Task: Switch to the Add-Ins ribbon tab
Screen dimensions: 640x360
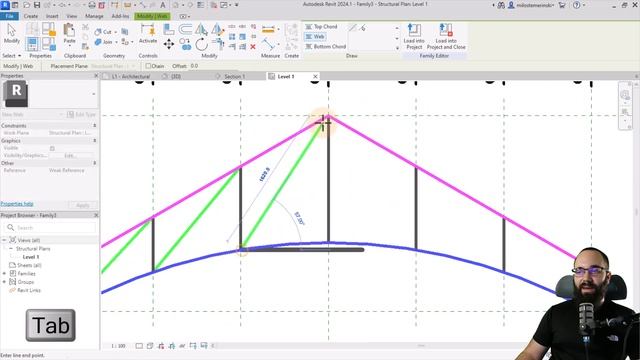Action: tap(120, 16)
